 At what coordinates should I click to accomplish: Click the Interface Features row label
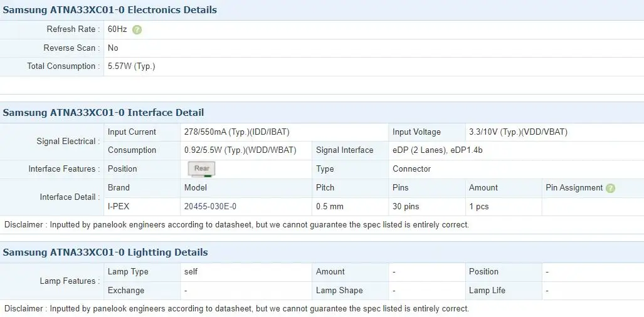64,169
